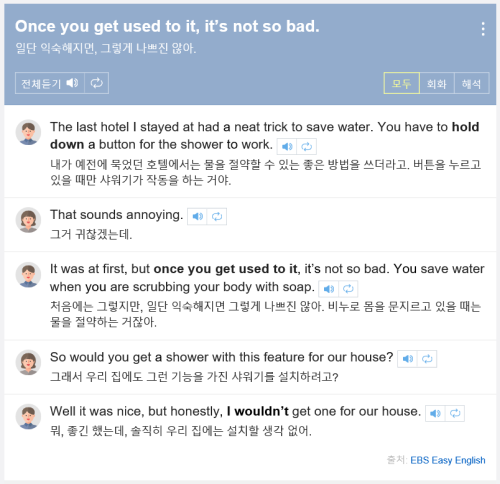Play audio for "That sounds annoying."

pyautogui.click(x=197, y=217)
